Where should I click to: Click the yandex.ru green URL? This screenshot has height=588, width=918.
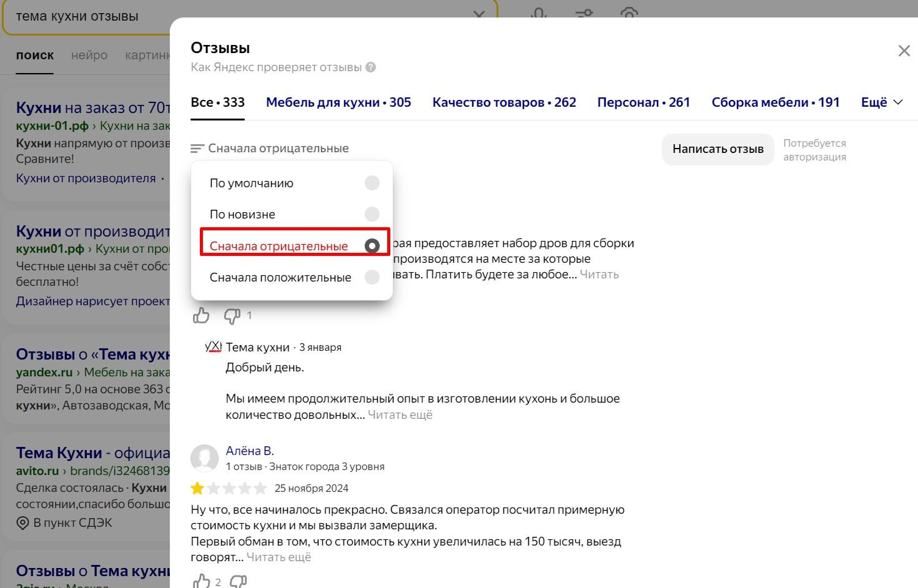44,372
